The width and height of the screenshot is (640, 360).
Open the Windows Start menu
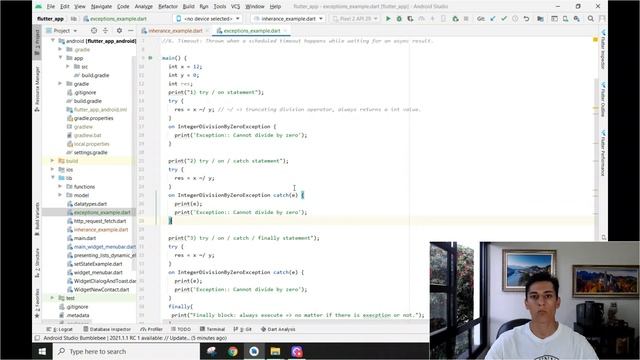tap(42, 351)
